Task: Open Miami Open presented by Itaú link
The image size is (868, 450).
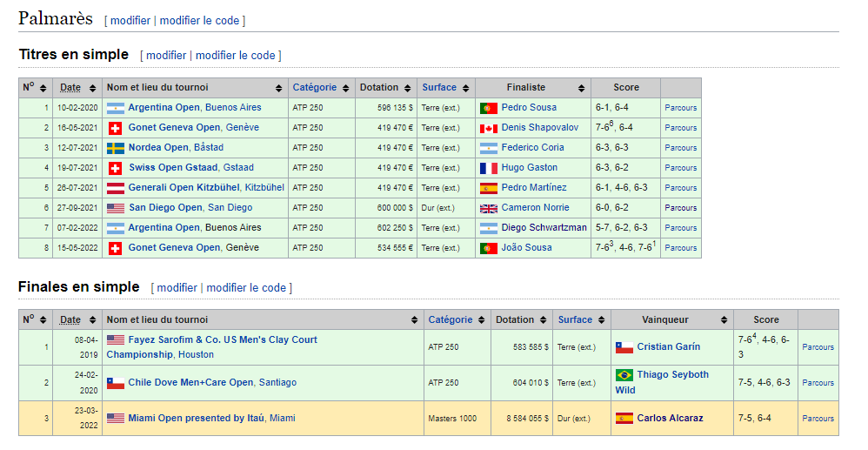Action: (x=196, y=418)
